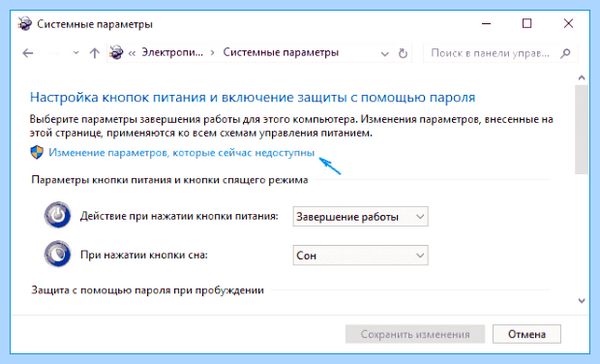Click «Защита с помощью пароля при пробуждении» heading
Screen dimensions: 600x364
point(147,290)
